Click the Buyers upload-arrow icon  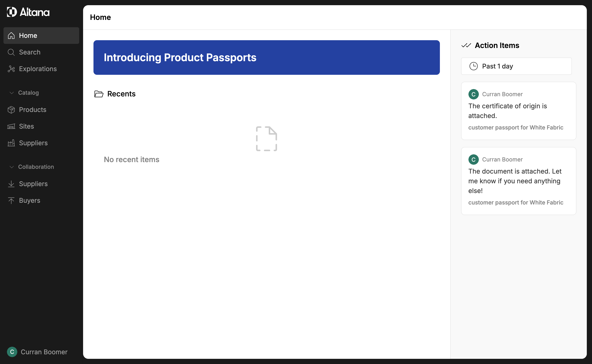click(11, 201)
